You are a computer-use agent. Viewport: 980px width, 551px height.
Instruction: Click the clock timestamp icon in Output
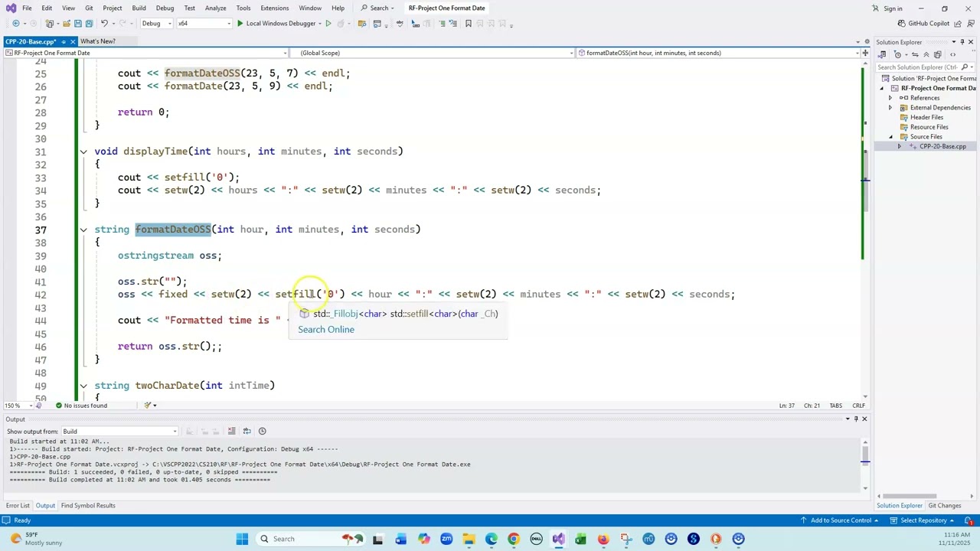pos(262,431)
